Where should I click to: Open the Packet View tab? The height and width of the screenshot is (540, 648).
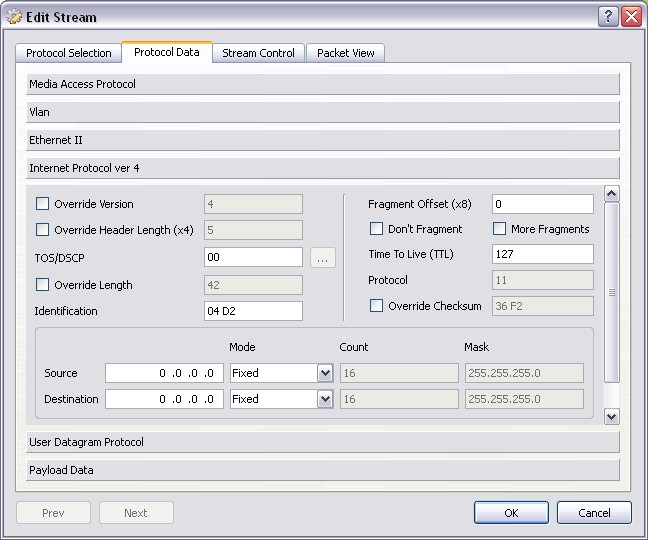click(x=345, y=53)
